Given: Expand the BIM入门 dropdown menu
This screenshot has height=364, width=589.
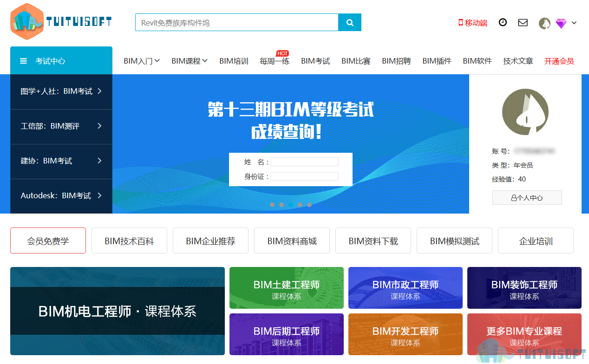Looking at the screenshot, I should (x=142, y=61).
